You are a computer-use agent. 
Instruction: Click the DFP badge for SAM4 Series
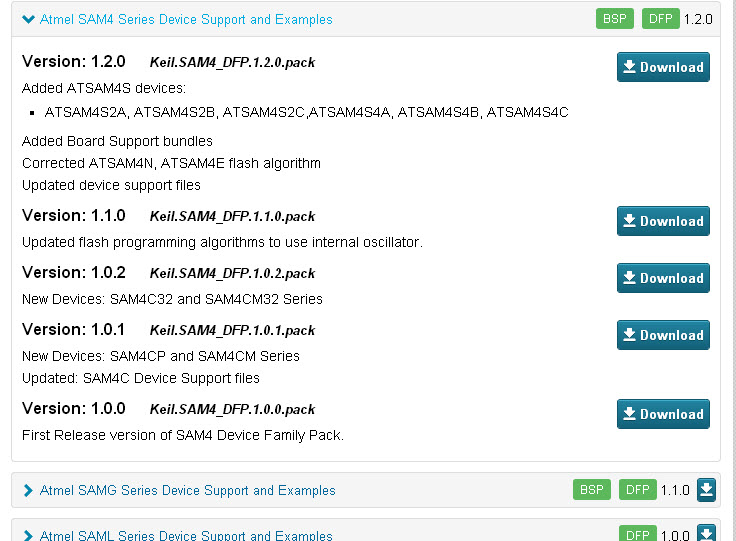[x=660, y=19]
